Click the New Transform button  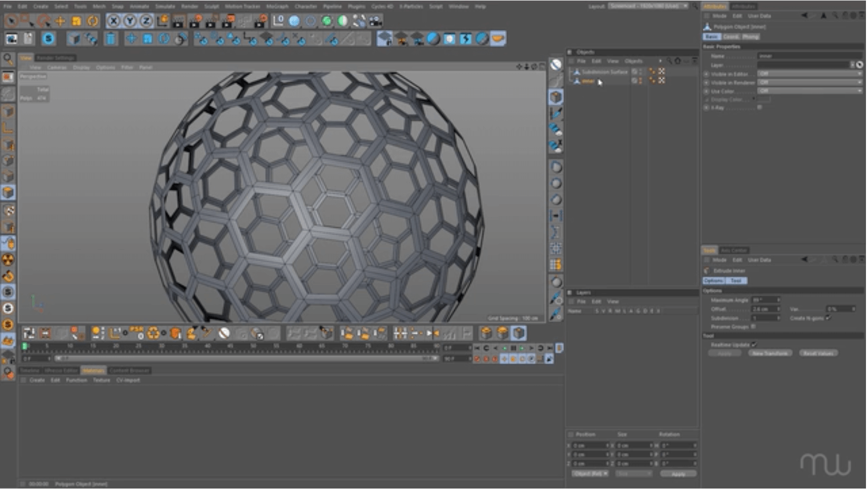pyautogui.click(x=770, y=353)
